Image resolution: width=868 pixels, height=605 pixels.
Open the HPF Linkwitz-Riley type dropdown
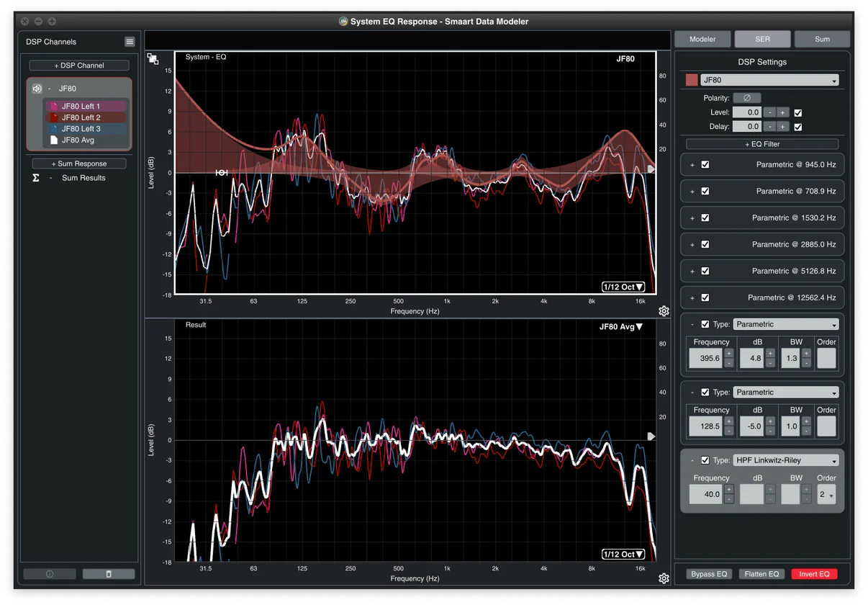(785, 460)
